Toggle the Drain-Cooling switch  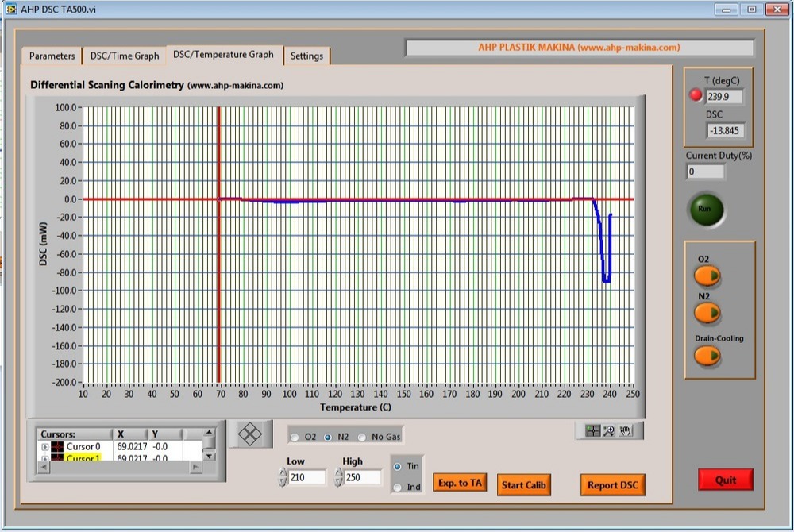tap(707, 356)
